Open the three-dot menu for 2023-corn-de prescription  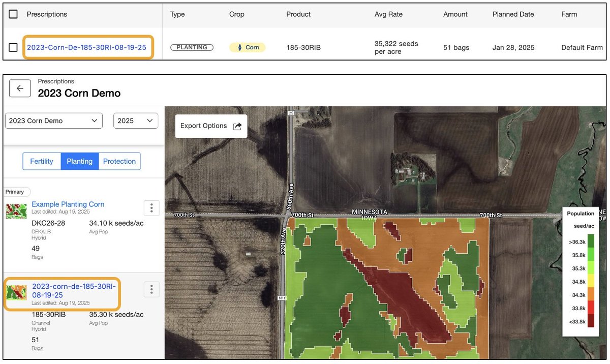(x=151, y=289)
